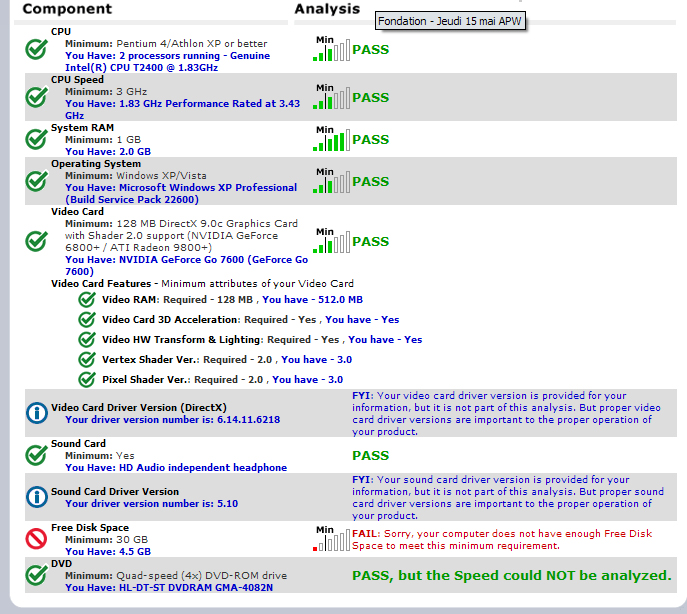This screenshot has width=687, height=614.
Task: Click 'You Have: HL-DT-ST DVDRAM GMA-4082N'
Action: (x=169, y=588)
